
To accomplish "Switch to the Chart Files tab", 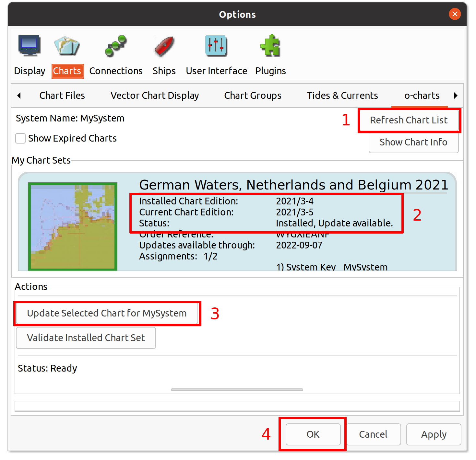I will [x=62, y=96].
